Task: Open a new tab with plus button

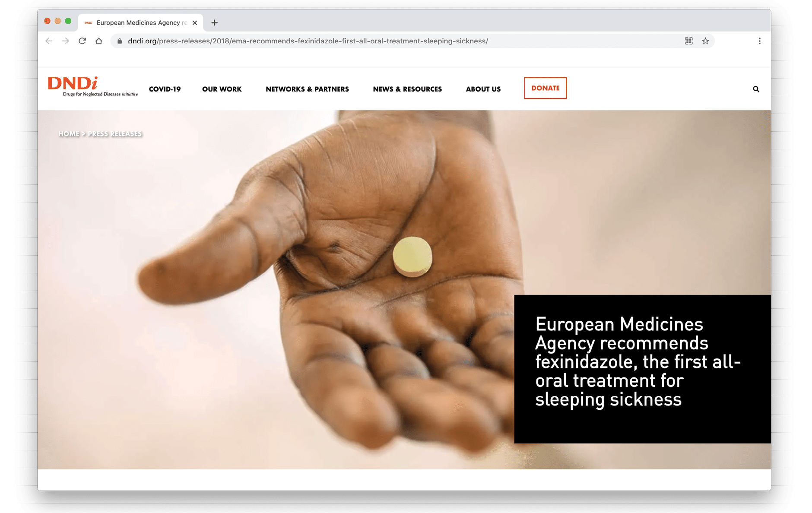Action: click(215, 22)
